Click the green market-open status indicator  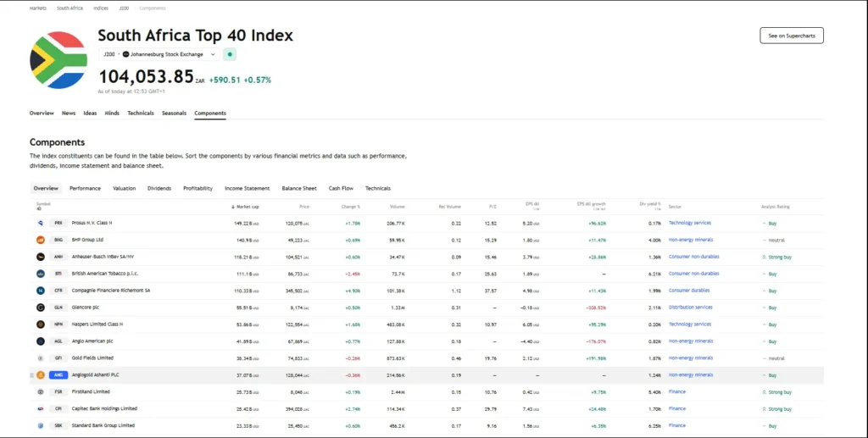[x=230, y=54]
